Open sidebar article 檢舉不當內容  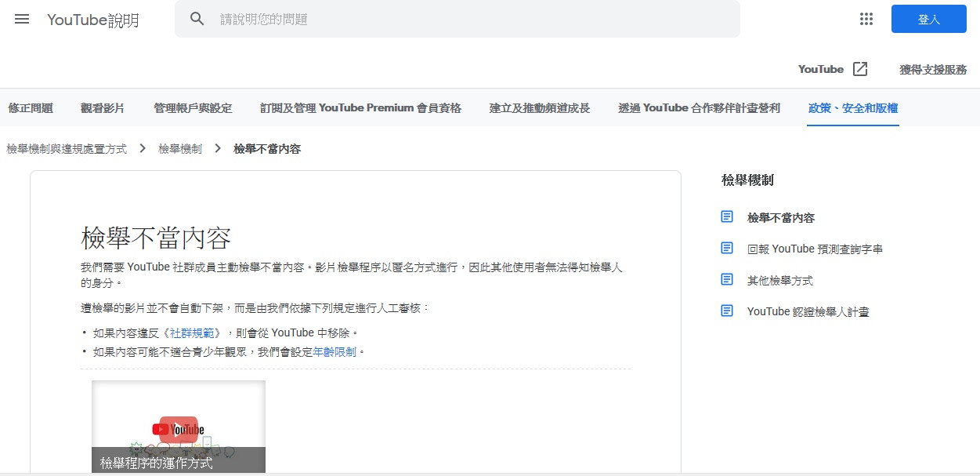coord(781,217)
